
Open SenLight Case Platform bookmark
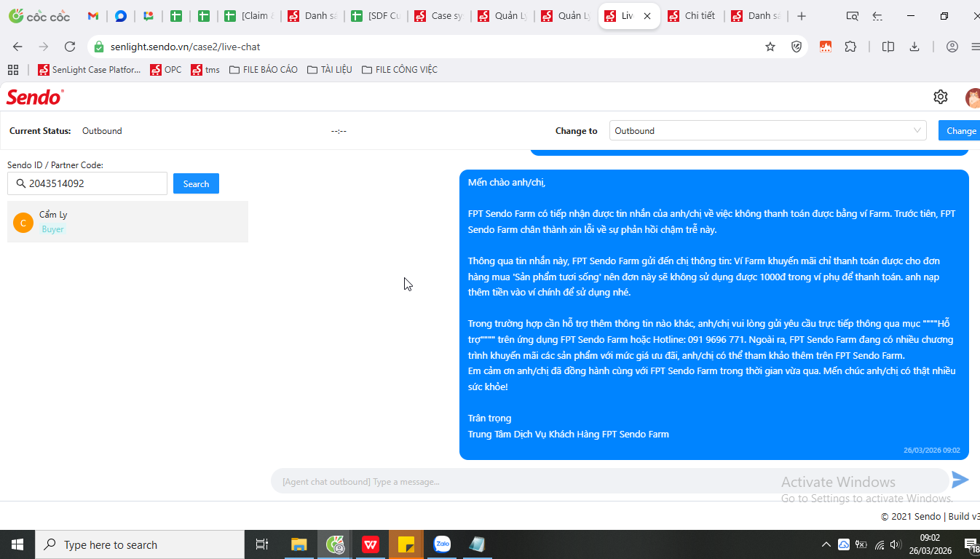(90, 70)
